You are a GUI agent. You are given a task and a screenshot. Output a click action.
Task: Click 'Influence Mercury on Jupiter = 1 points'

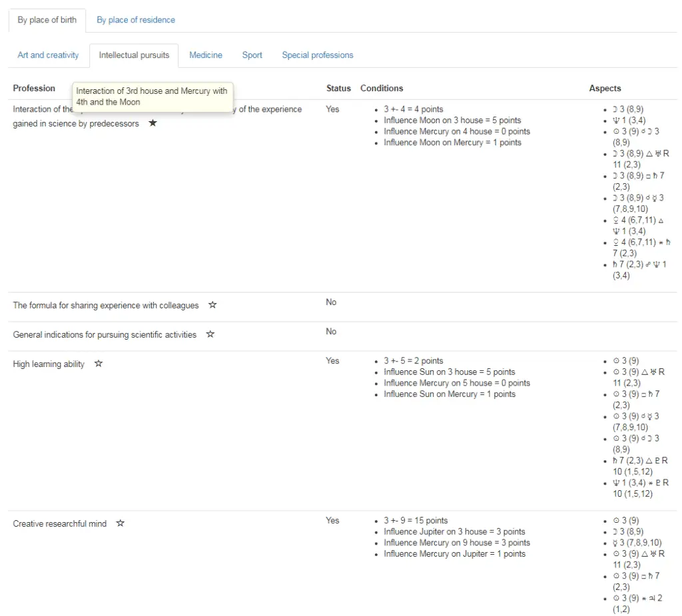[454, 554]
